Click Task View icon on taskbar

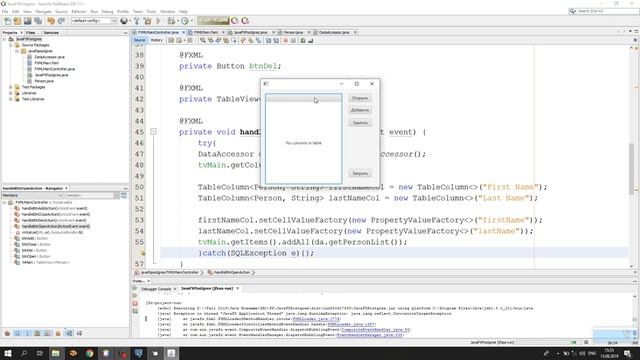pyautogui.click(x=40, y=353)
